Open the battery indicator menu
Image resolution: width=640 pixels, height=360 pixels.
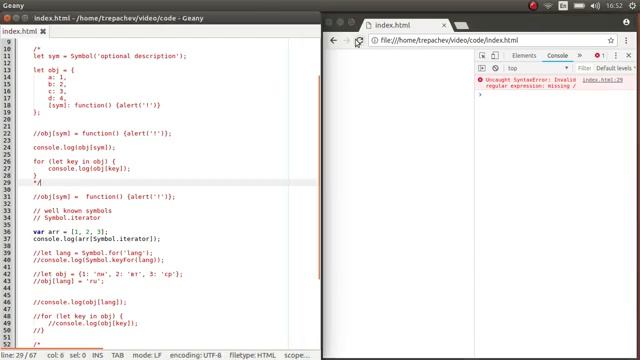pyautogui.click(x=579, y=6)
